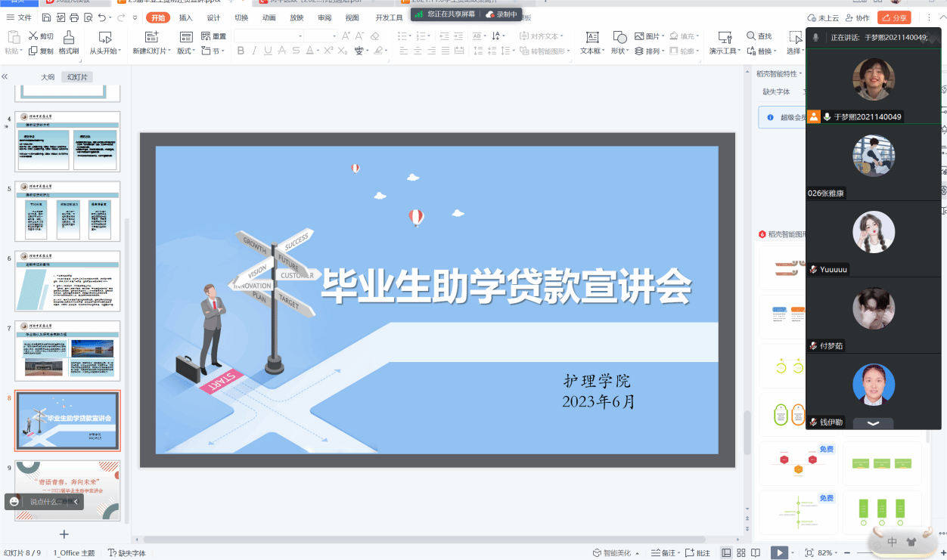
Task: Click the New Slide (新建幻灯片) icon
Action: point(151,37)
